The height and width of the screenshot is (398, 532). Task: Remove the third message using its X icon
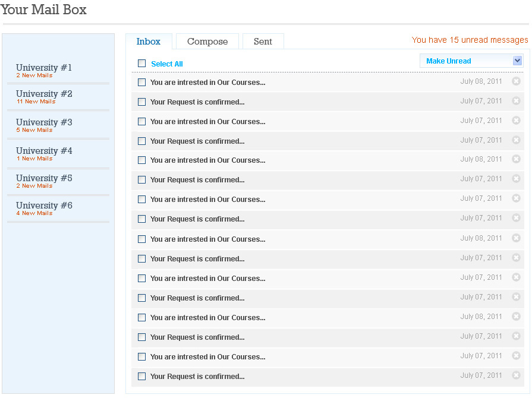click(x=516, y=121)
